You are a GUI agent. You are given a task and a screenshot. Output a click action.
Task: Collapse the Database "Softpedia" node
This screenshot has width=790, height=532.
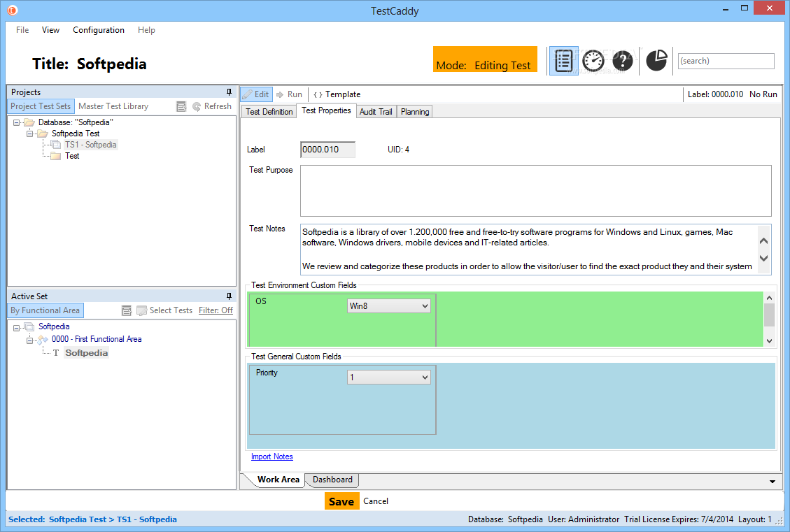click(x=16, y=122)
